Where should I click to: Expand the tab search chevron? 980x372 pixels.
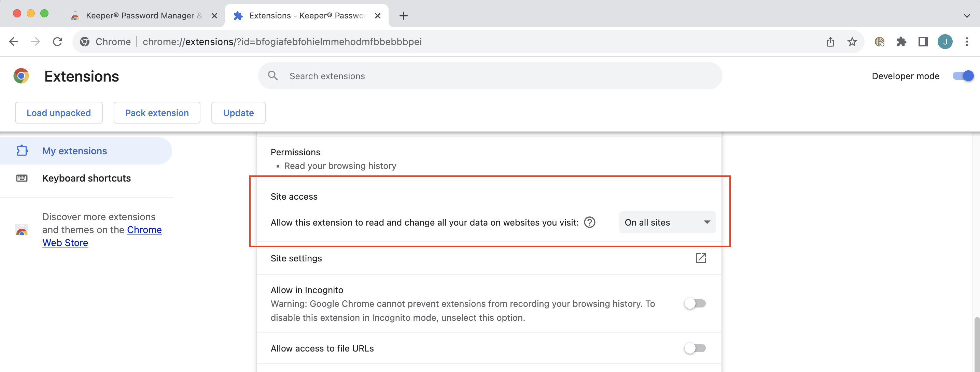[967, 16]
